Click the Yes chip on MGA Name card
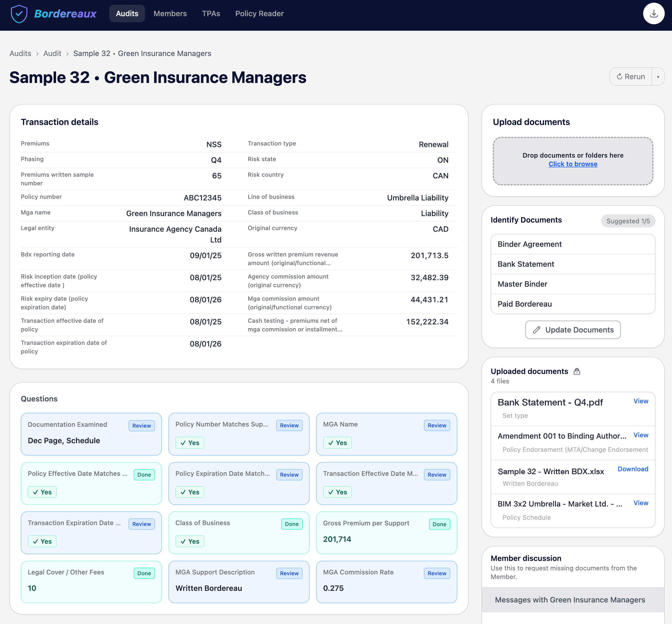 click(337, 443)
